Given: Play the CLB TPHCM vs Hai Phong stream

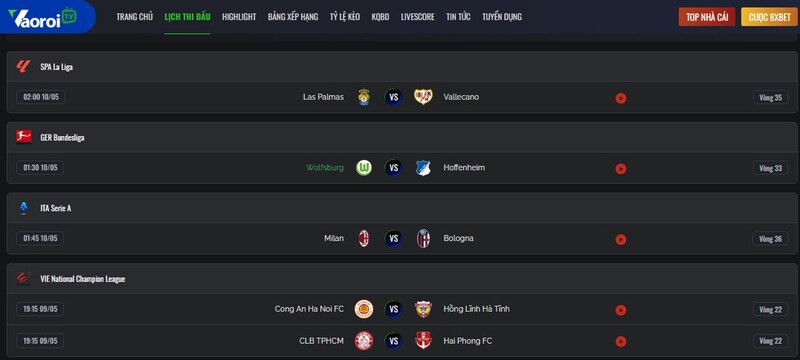Looking at the screenshot, I should tap(620, 342).
